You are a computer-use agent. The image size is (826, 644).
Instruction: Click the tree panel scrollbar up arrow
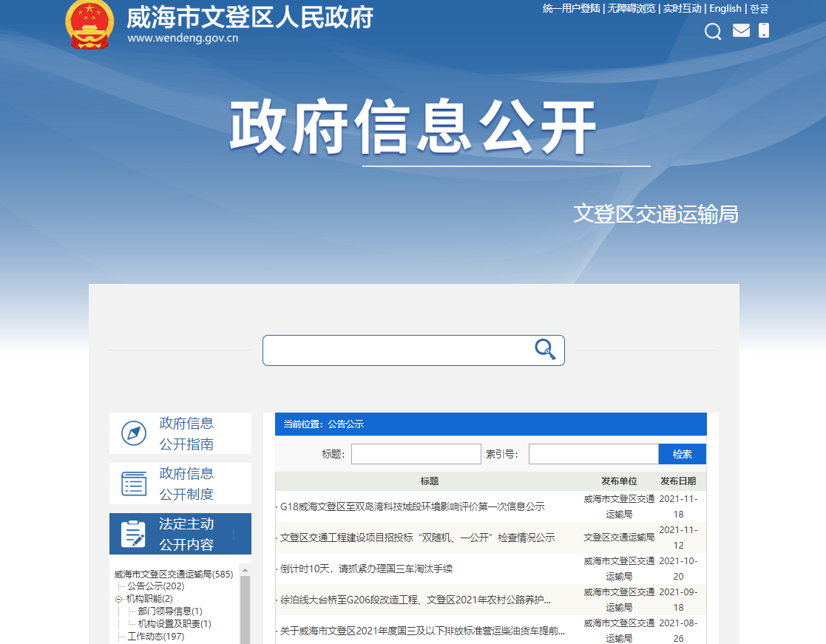[245, 569]
